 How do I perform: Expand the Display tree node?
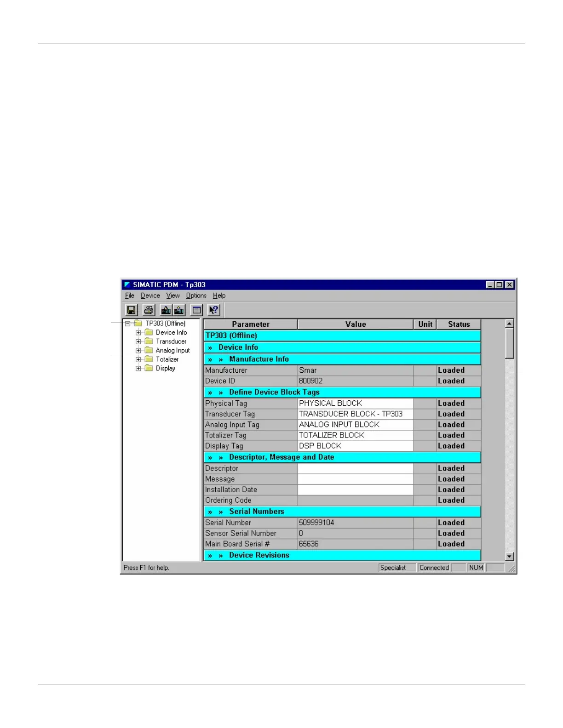[x=138, y=368]
